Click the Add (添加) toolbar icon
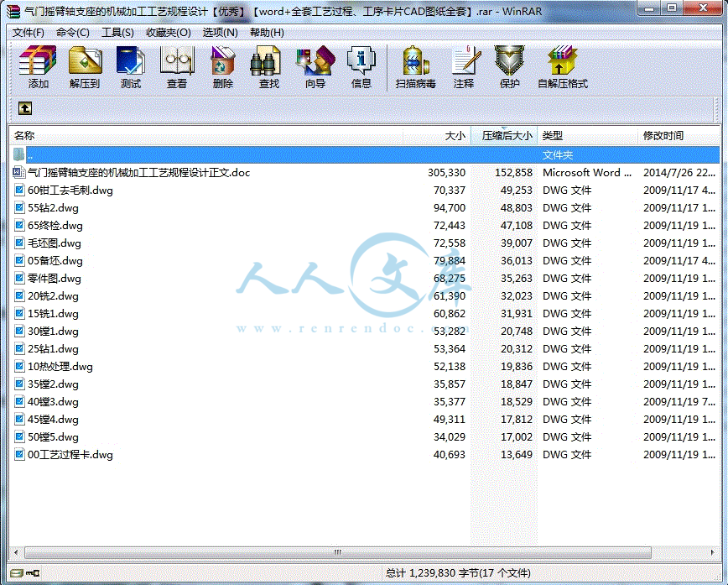Screen dimensions: 728x585 pos(38,60)
